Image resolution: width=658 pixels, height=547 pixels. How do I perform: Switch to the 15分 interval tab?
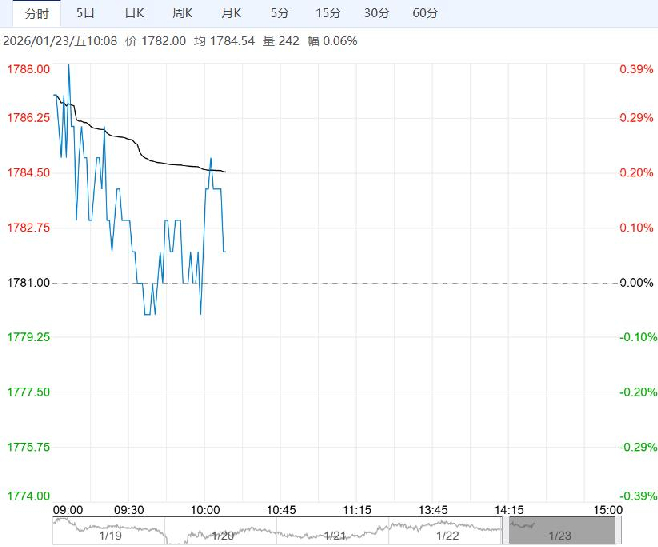click(x=327, y=13)
